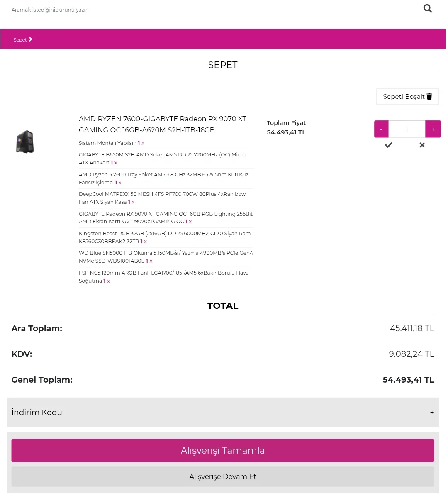
Task: Confirm quantity with the checkmark icon
Action: [x=389, y=145]
